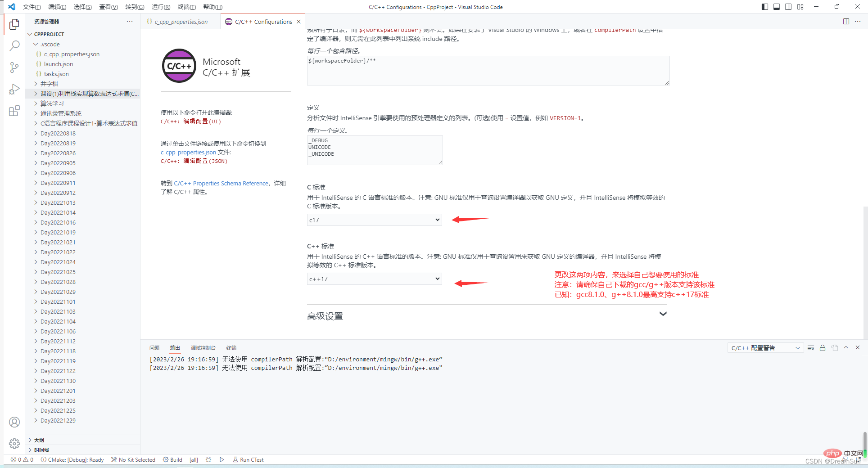Viewport: 868px width, 468px height.
Task: Open the Run and Debug view
Action: tap(14, 89)
